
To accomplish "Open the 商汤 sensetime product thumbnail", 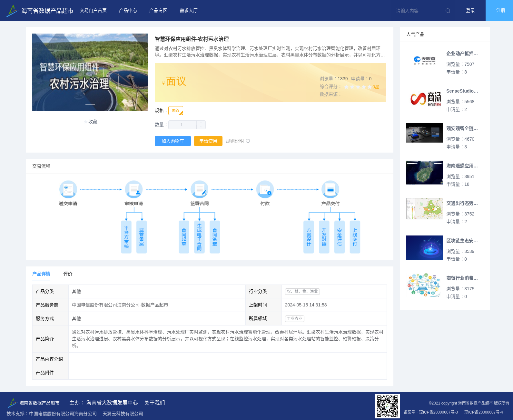I will pos(425,98).
